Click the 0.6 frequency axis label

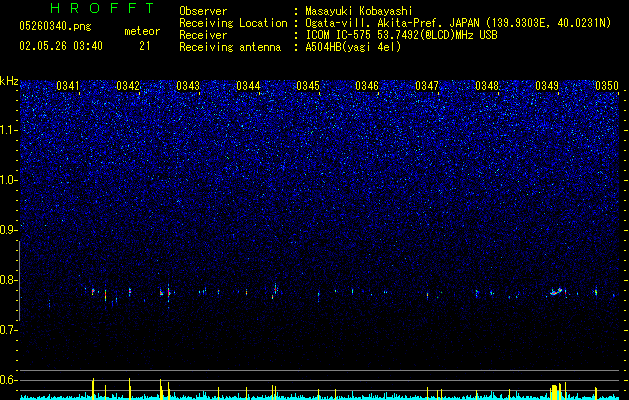(x=9, y=380)
